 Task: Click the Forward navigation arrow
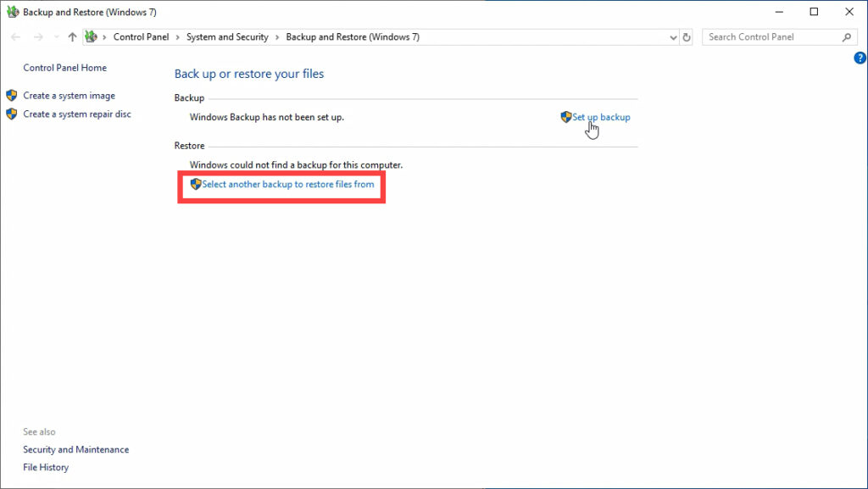(x=38, y=37)
